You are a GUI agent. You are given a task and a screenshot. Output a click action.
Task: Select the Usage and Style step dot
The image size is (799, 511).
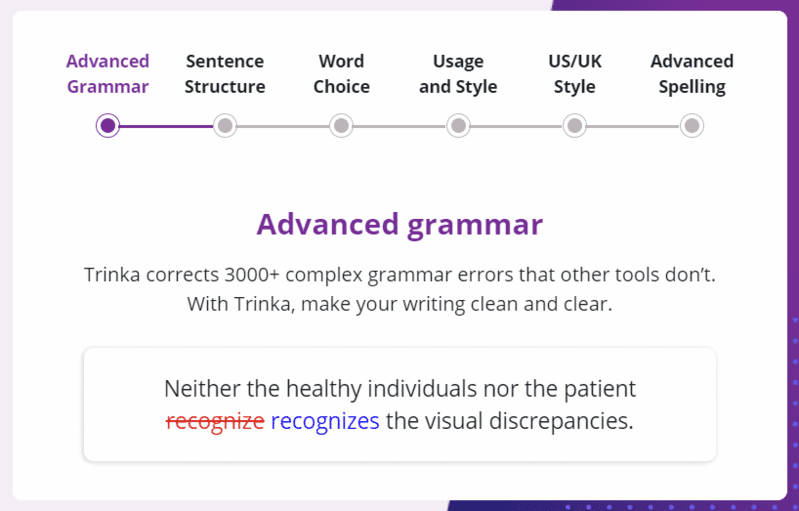458,125
